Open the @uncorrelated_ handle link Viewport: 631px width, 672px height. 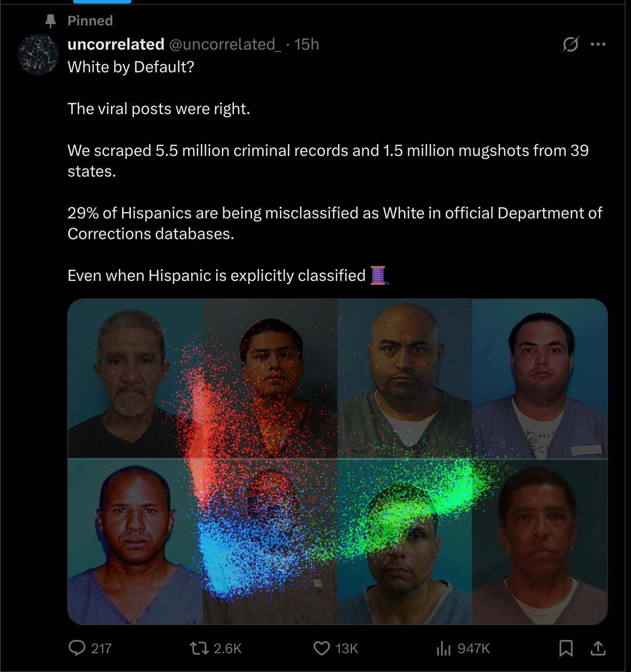click(x=225, y=45)
